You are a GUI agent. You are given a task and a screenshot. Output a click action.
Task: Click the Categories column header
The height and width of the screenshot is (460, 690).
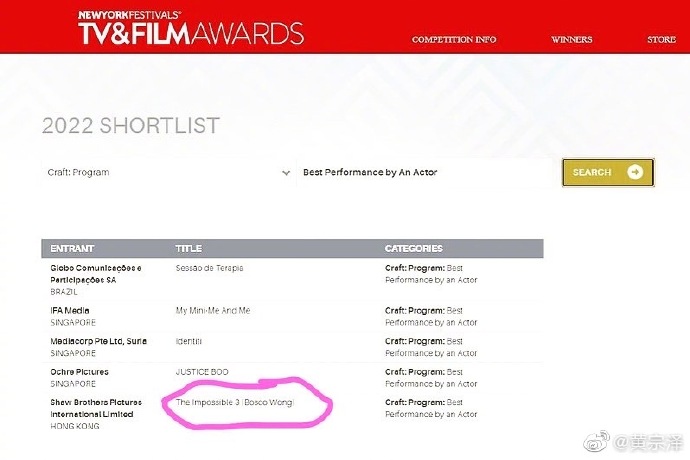coord(413,248)
